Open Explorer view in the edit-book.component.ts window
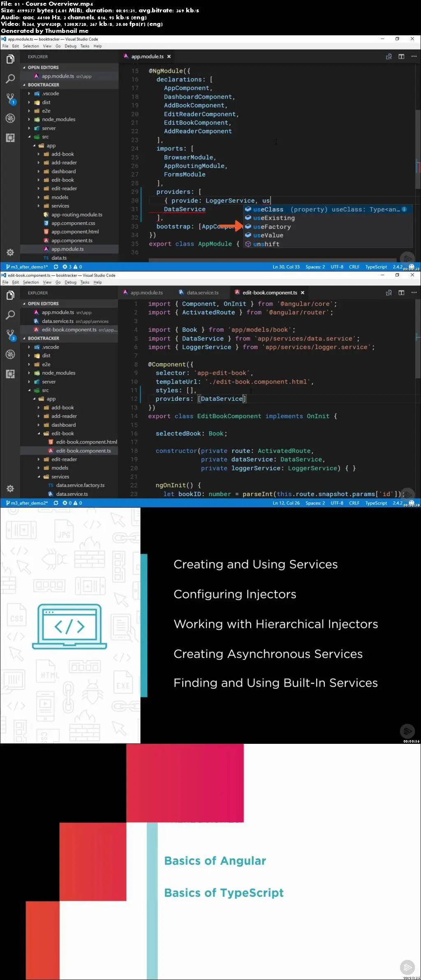Viewport: 421px width, 980px height. [10, 296]
